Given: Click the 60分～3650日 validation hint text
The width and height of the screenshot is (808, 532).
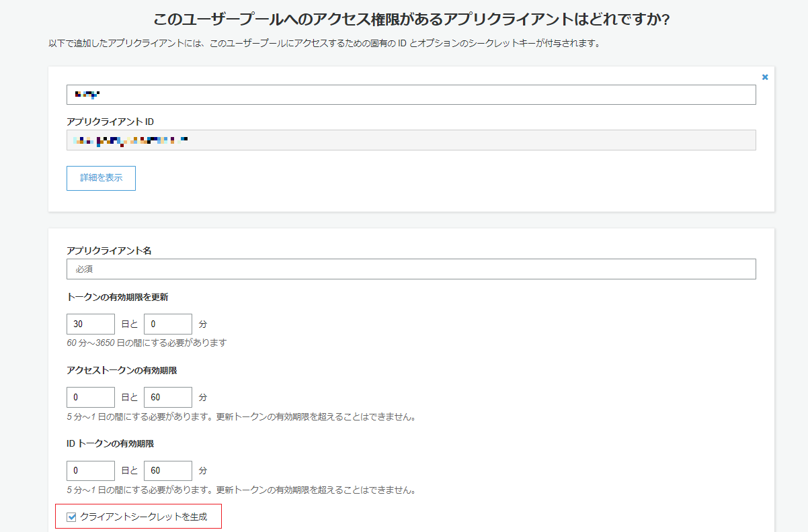Looking at the screenshot, I should (148, 343).
